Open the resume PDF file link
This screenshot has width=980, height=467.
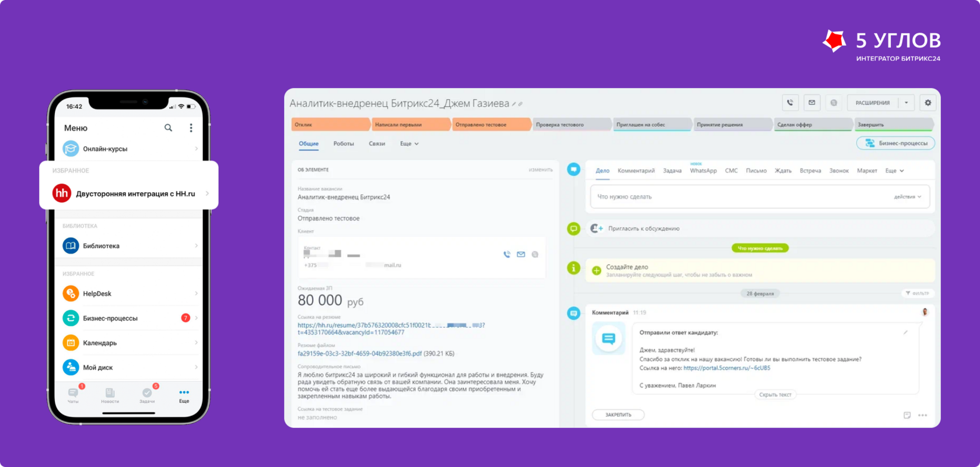point(359,353)
